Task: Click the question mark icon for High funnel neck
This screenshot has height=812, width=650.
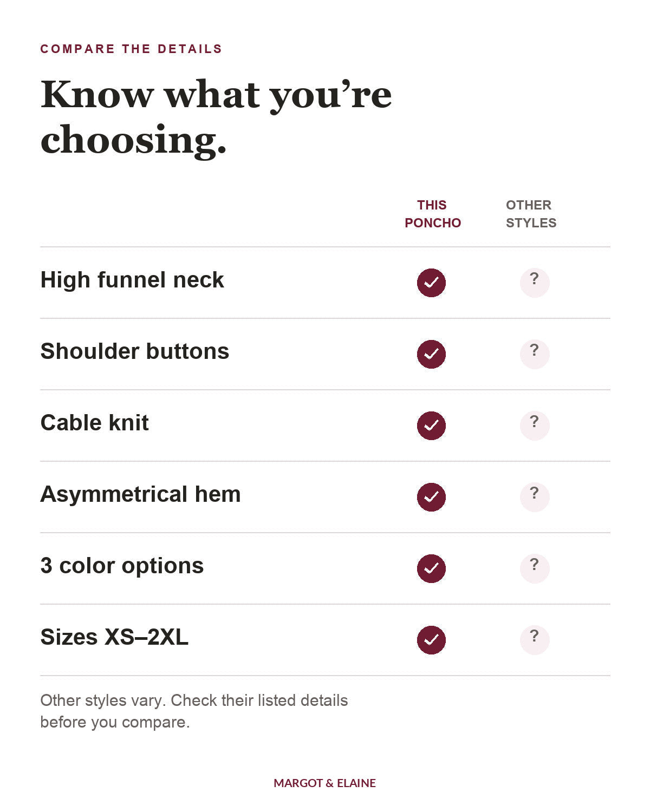Action: (535, 283)
